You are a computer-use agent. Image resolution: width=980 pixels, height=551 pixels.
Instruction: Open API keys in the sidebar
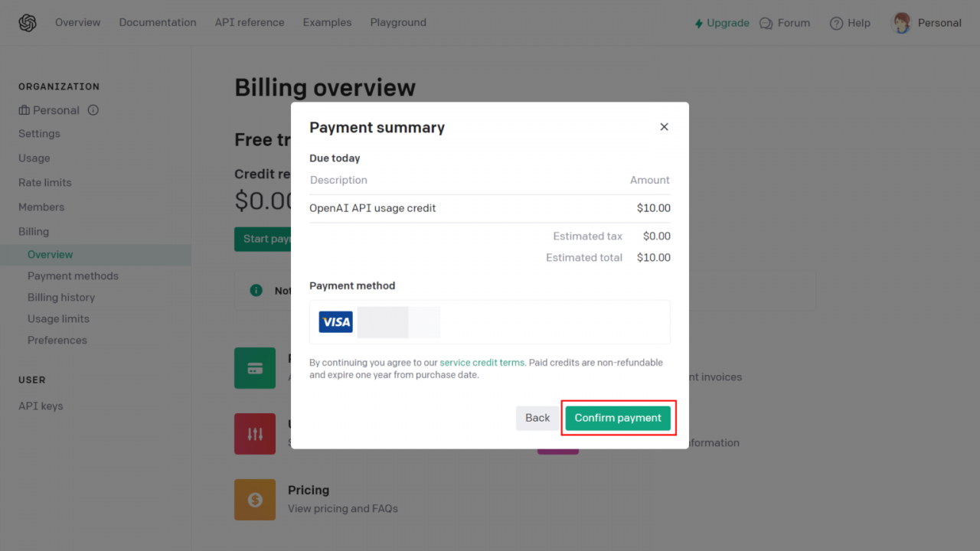click(41, 406)
